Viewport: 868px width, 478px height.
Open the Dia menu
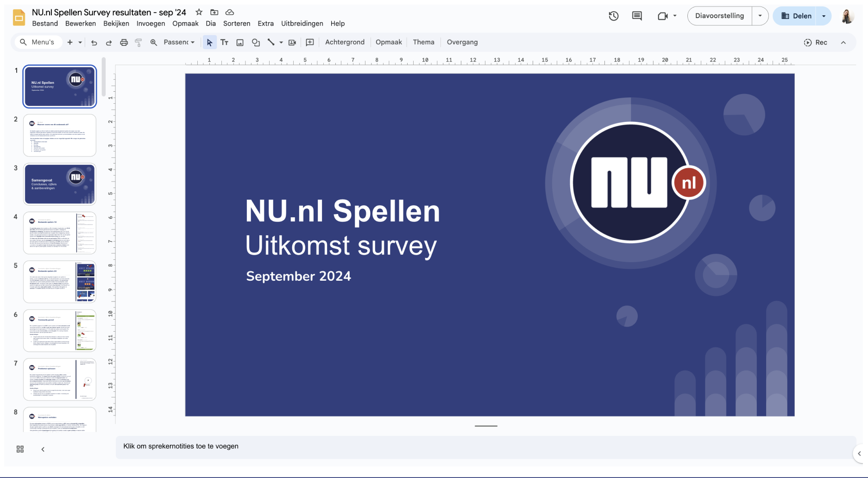point(211,24)
